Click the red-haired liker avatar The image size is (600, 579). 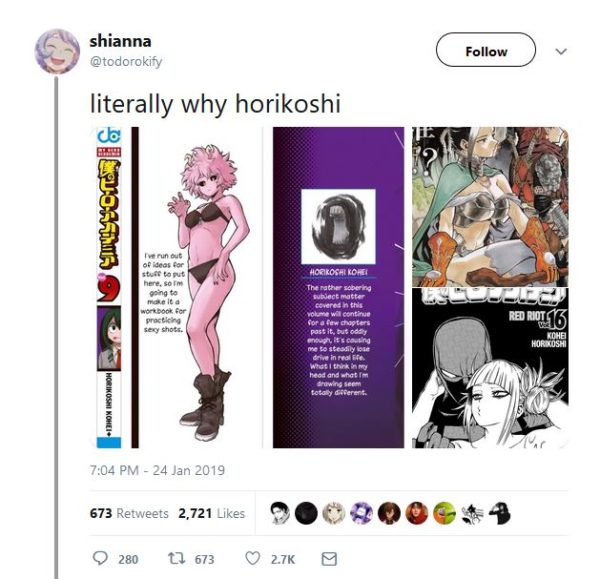(x=417, y=513)
